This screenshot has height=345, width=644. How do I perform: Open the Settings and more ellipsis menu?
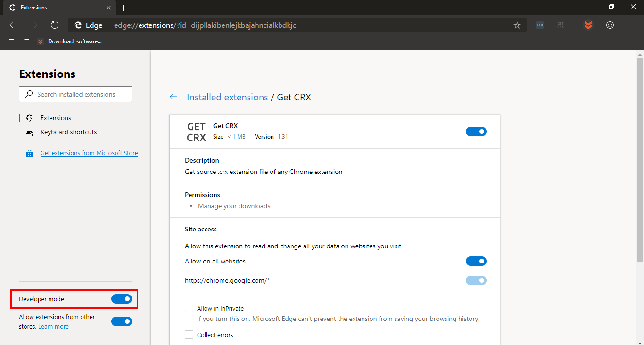(631, 25)
